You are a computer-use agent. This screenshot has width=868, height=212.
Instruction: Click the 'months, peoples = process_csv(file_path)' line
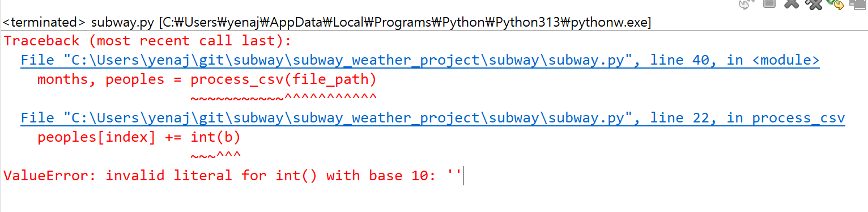[x=207, y=80]
